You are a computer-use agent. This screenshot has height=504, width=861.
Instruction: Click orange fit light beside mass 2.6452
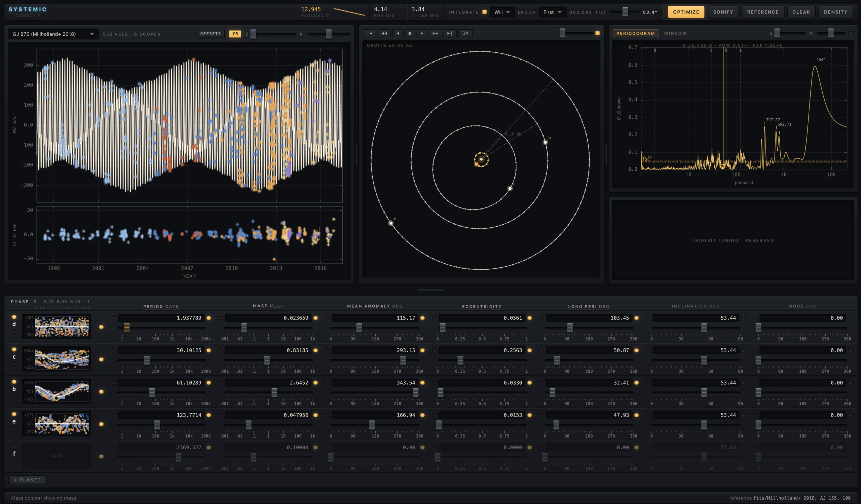(x=316, y=383)
